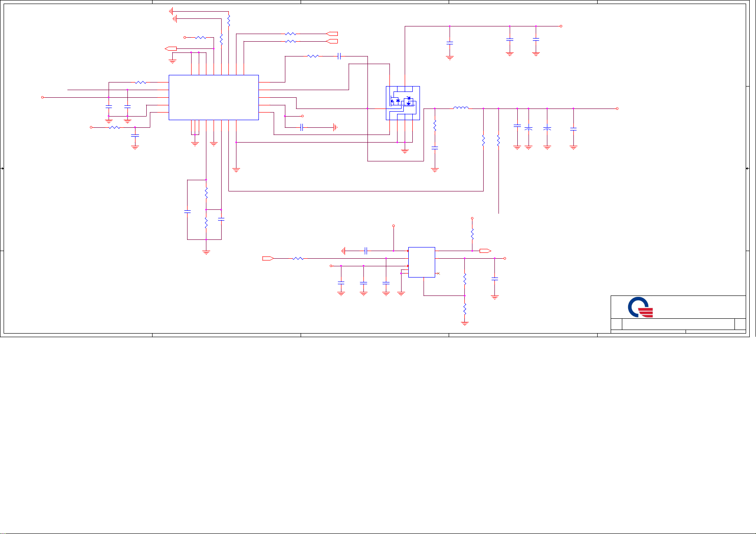This screenshot has width=756, height=534.
Task: Click the no-connect X marker
Action: click(438, 274)
